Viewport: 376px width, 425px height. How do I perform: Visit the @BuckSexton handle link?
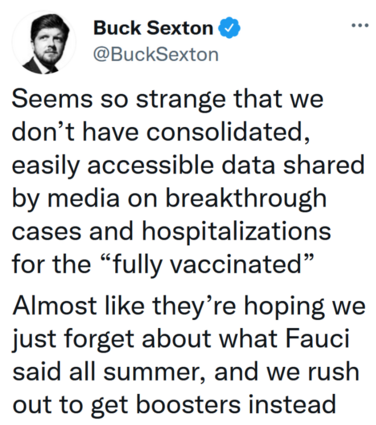coord(156,54)
